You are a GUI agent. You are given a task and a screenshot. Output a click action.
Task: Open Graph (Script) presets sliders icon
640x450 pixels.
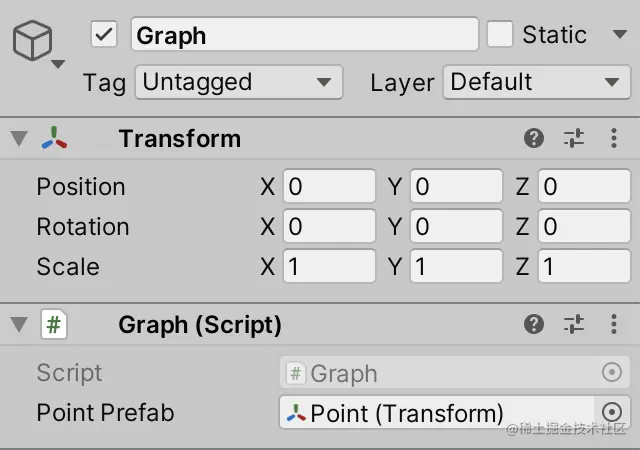574,325
